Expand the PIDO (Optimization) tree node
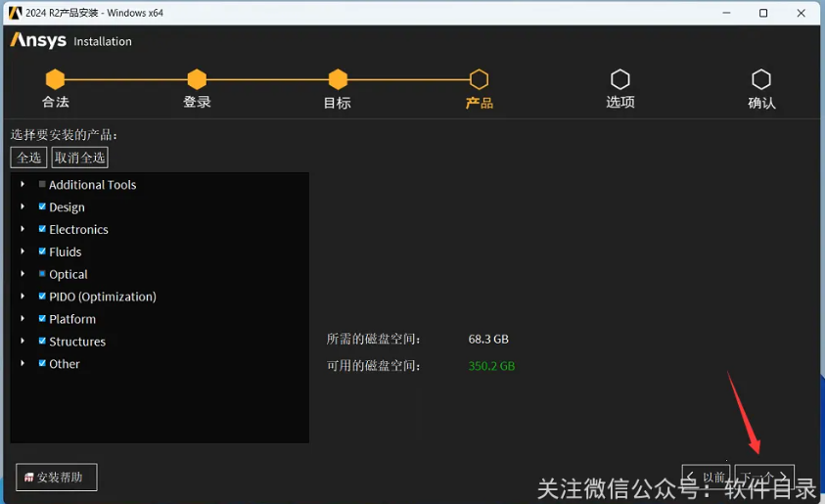The height and width of the screenshot is (504, 826). [x=23, y=297]
